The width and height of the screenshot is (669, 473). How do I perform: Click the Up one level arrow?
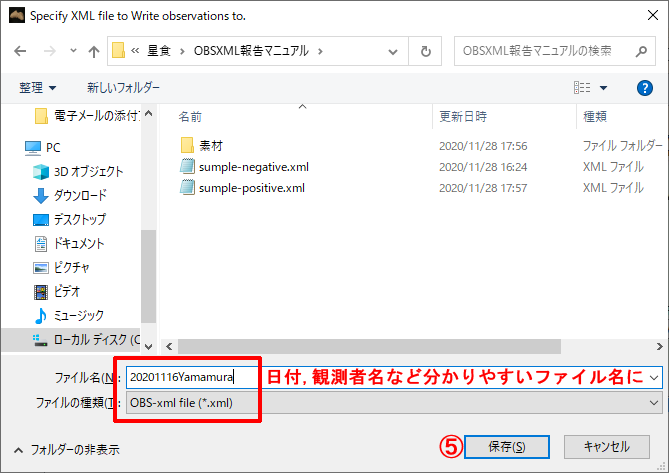[x=93, y=51]
